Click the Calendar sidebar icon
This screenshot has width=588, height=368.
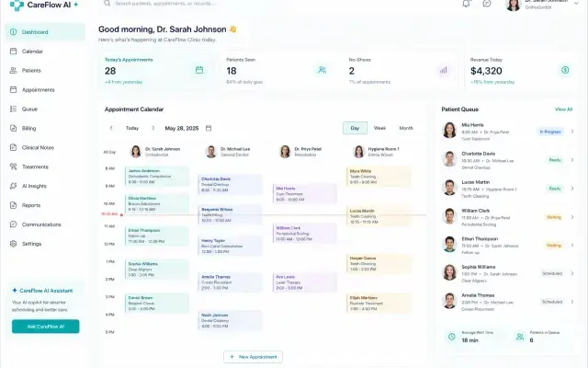[13, 52]
